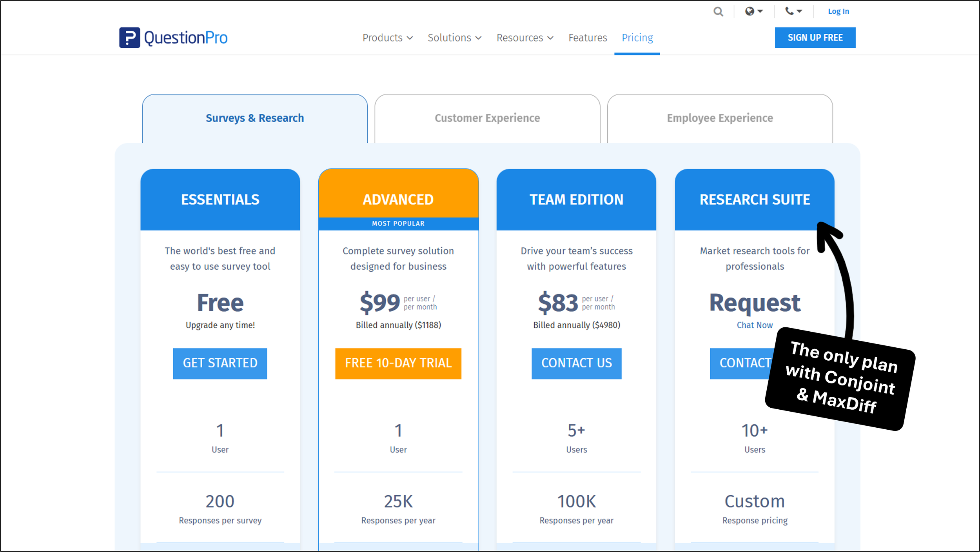Expand the Solutions menu
This screenshot has height=552, width=980.
[455, 38]
